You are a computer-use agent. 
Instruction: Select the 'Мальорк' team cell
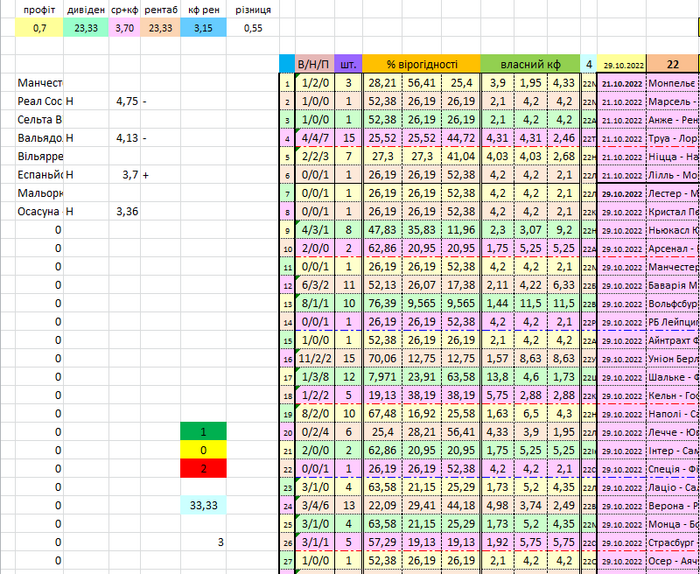pos(39,193)
